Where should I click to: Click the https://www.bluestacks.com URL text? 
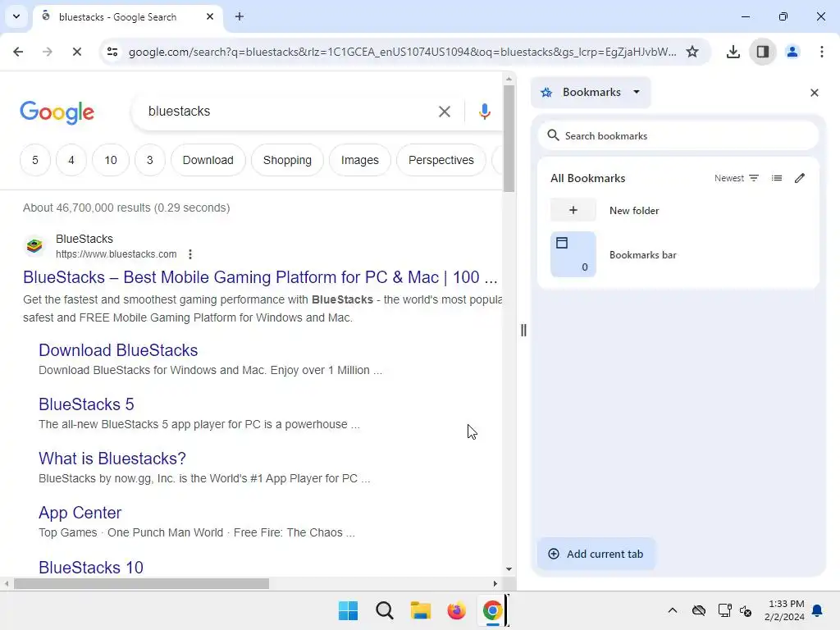coord(116,254)
